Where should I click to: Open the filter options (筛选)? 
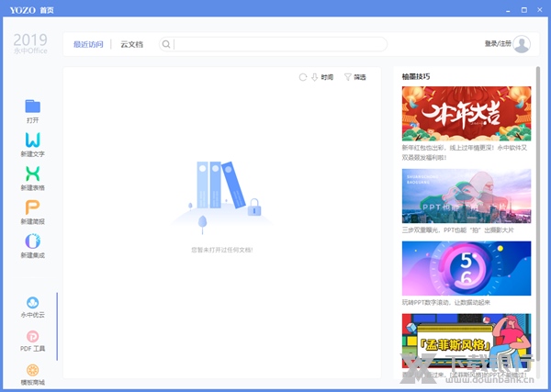coord(354,77)
